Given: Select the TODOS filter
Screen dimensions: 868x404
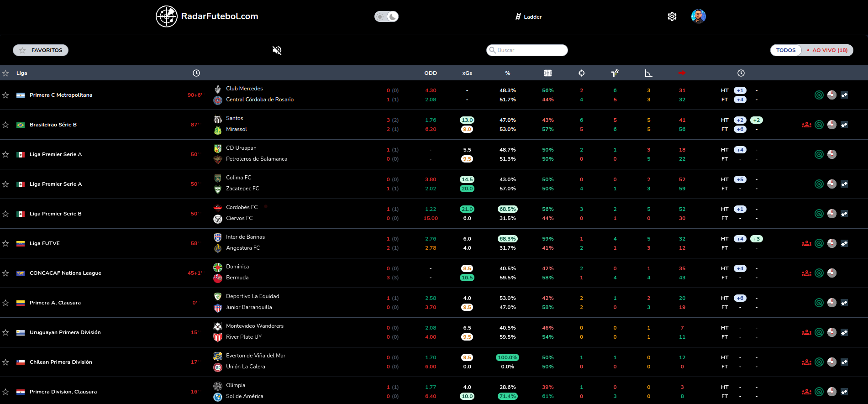Looking at the screenshot, I should pos(786,50).
